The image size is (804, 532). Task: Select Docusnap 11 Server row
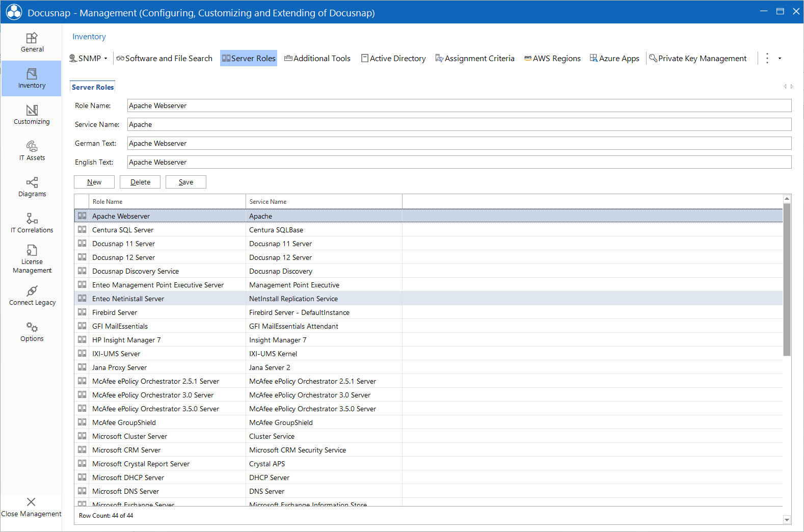coord(428,244)
